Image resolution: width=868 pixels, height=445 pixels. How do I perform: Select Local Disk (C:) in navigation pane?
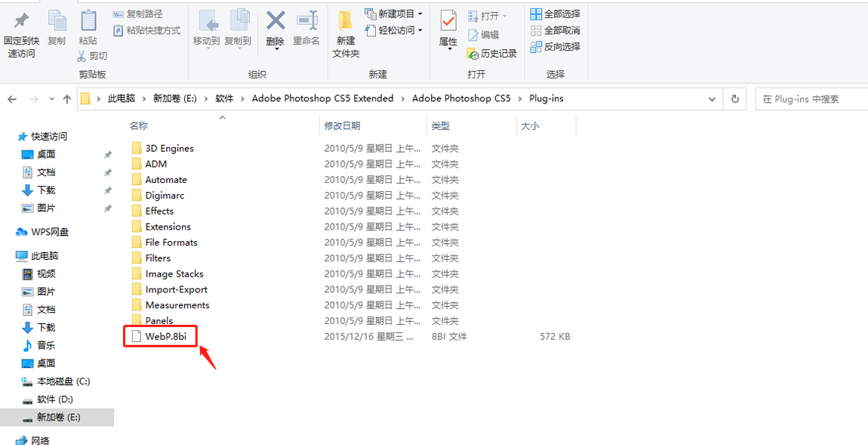63,382
